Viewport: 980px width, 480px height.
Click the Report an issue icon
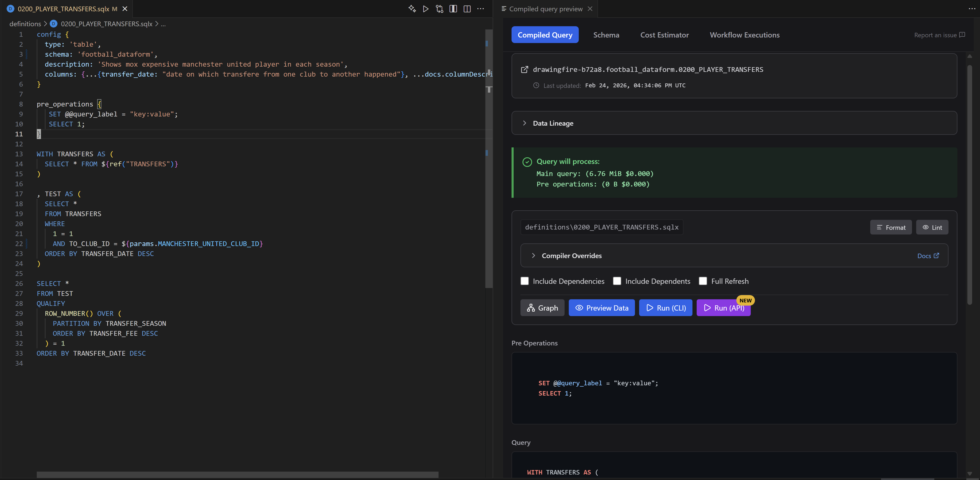[962, 35]
